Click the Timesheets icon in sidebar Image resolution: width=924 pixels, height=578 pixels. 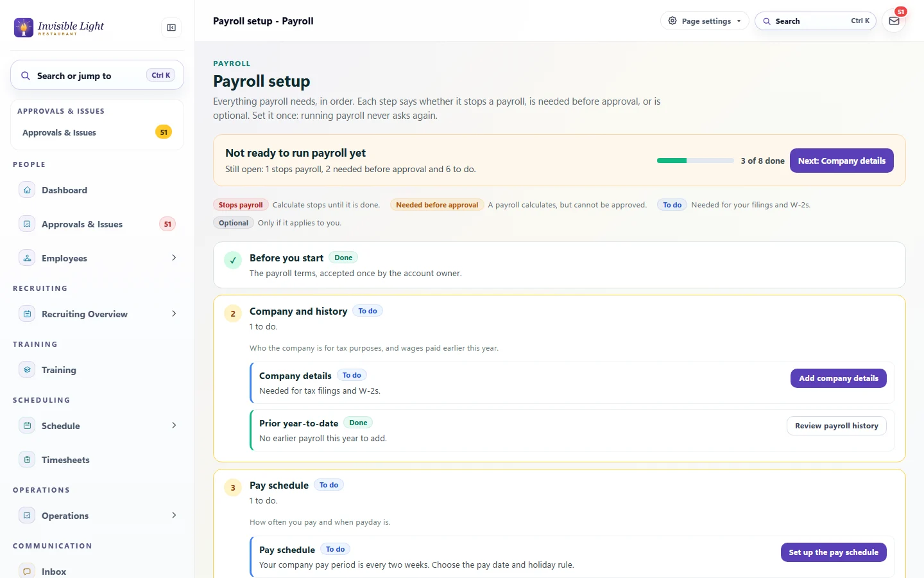tap(27, 460)
